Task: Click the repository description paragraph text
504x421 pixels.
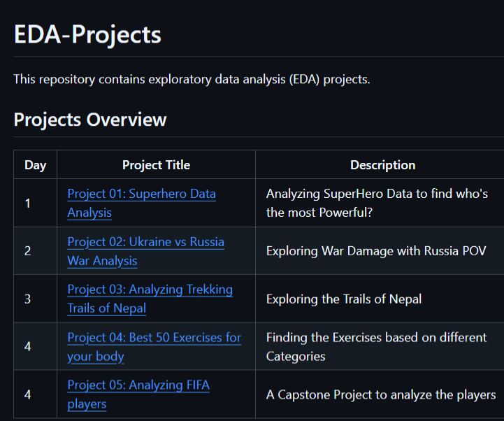Action: pos(192,79)
